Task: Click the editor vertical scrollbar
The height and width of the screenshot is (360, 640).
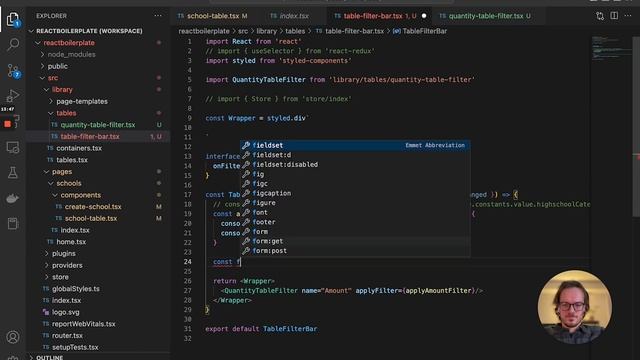Action: pos(636,127)
